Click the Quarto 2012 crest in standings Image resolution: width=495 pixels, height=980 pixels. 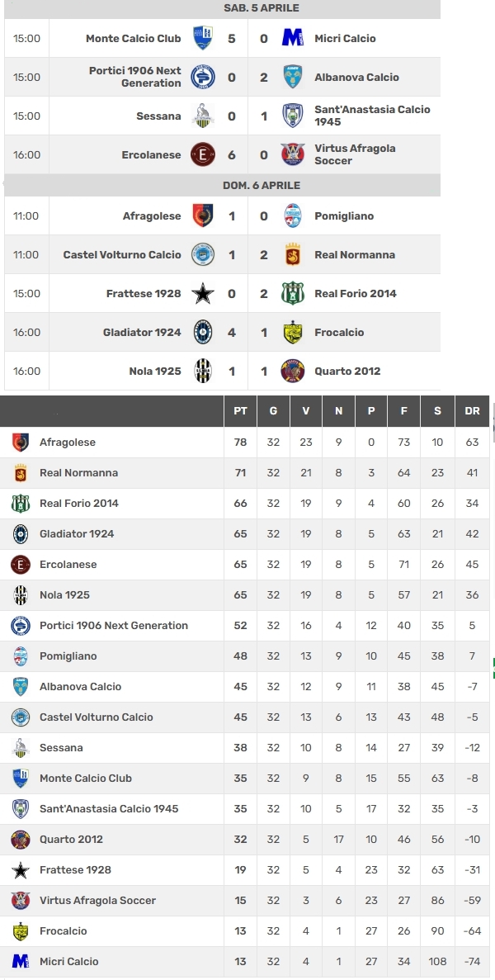pos(21,840)
